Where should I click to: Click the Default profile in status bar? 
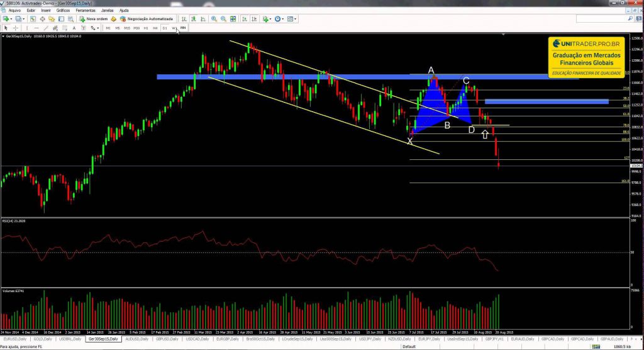tap(409, 347)
